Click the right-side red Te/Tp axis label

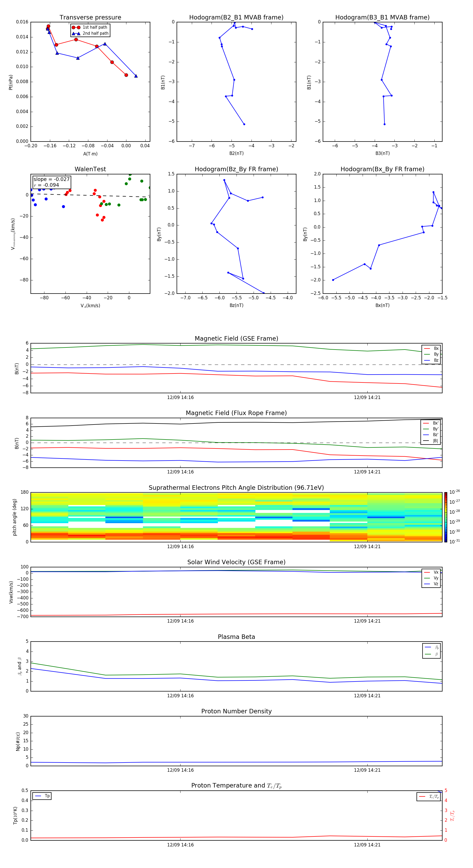[x=453, y=815]
